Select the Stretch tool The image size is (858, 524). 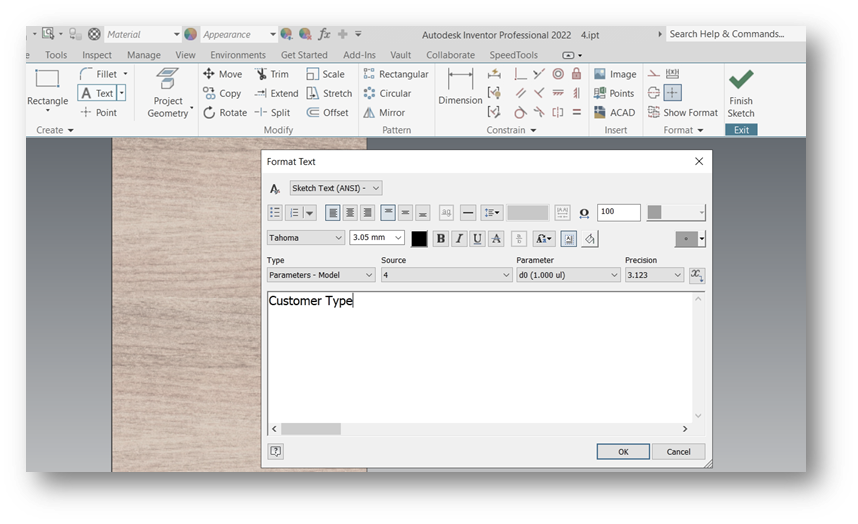pyautogui.click(x=329, y=93)
